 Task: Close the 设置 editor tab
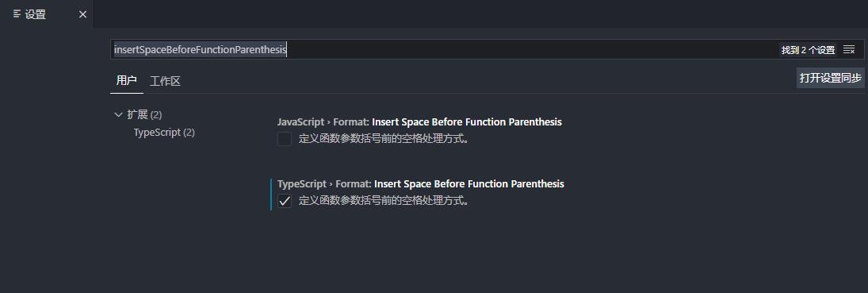coord(82,14)
